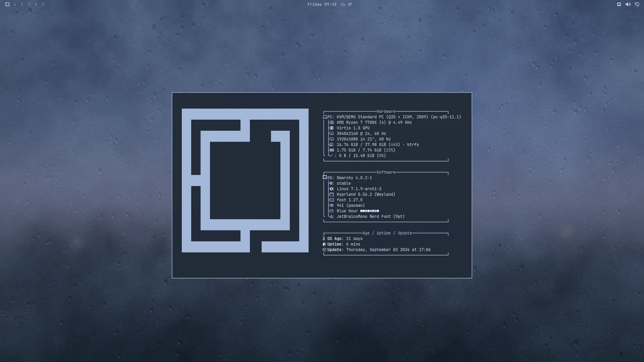This screenshot has height=362, width=644.
Task: Toggle the volume speaker icon
Action: [x=628, y=4]
